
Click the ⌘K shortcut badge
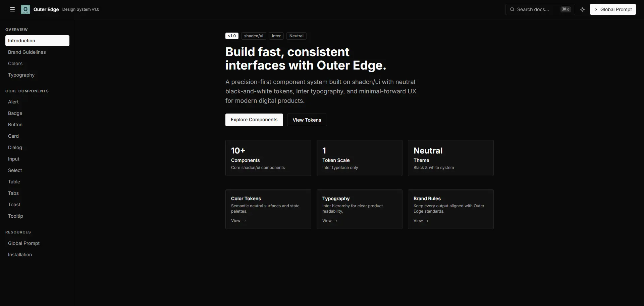(566, 9)
